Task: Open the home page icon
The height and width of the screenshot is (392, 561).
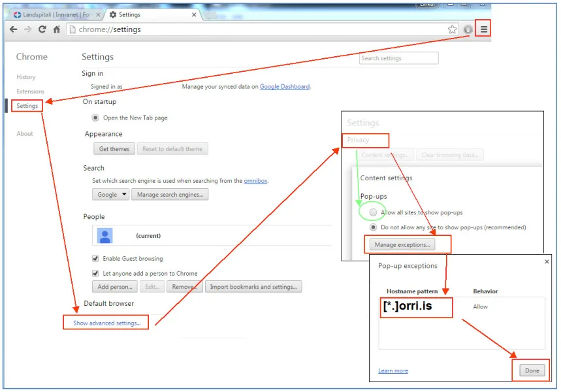Action: point(57,29)
